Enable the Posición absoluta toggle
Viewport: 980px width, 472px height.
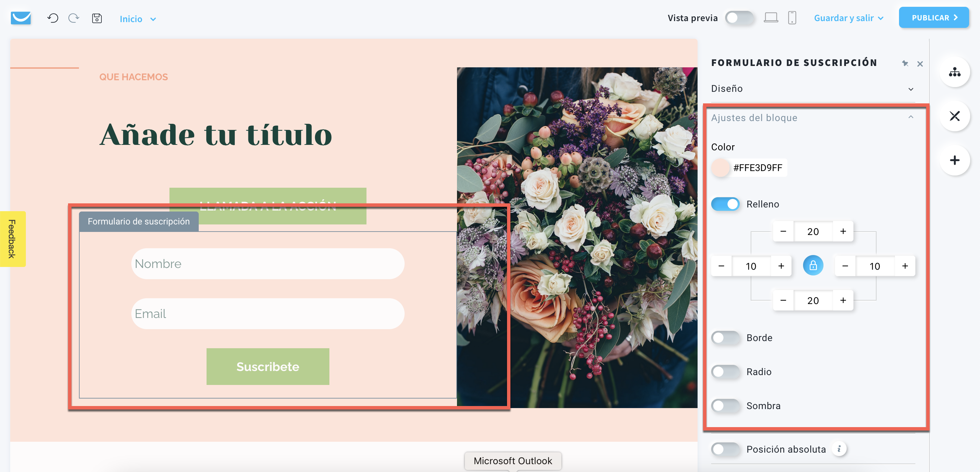point(725,449)
